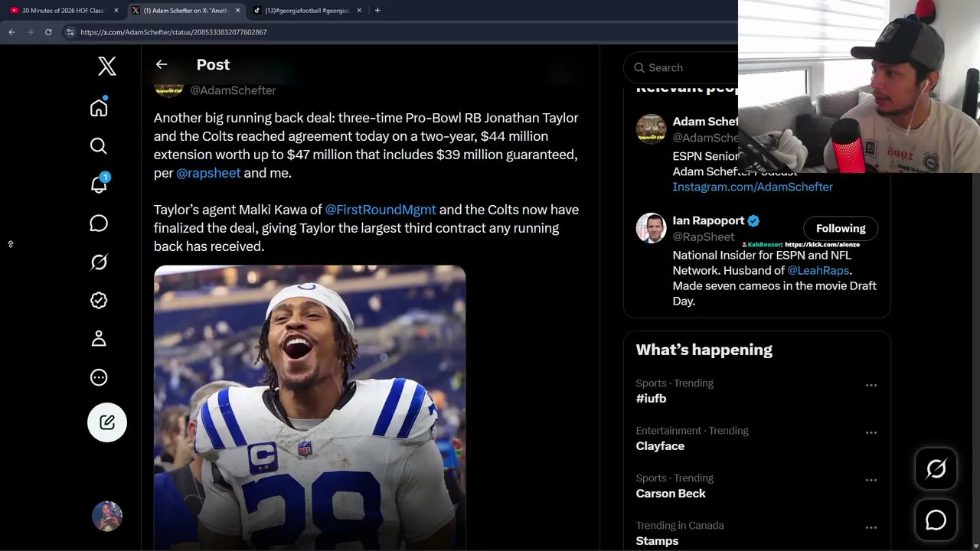The height and width of the screenshot is (551, 980).
Task: Open the Jonathan Taylor photo in the post
Action: pos(309,408)
